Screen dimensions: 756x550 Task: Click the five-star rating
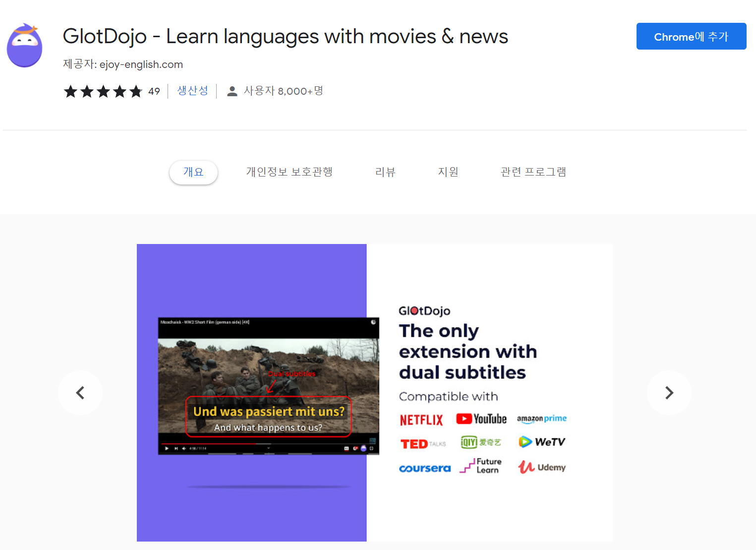tap(103, 91)
